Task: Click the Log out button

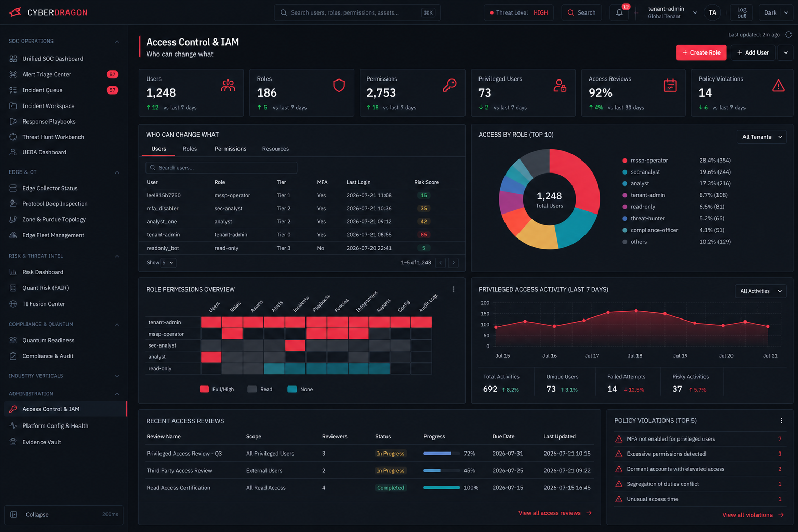Action: (741, 12)
